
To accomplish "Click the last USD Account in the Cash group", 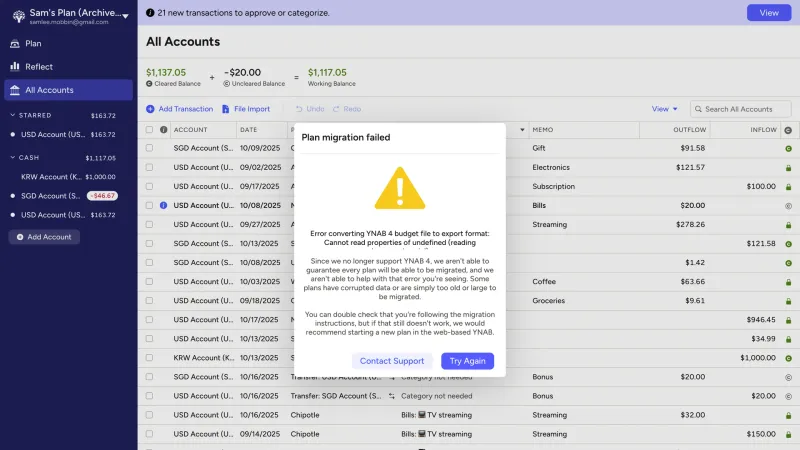I will (68, 215).
